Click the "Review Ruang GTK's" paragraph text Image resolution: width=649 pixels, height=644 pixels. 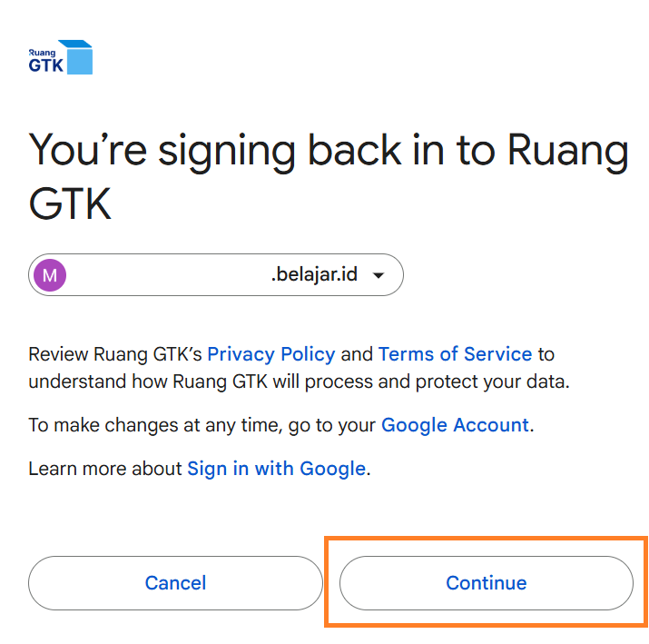(x=116, y=354)
